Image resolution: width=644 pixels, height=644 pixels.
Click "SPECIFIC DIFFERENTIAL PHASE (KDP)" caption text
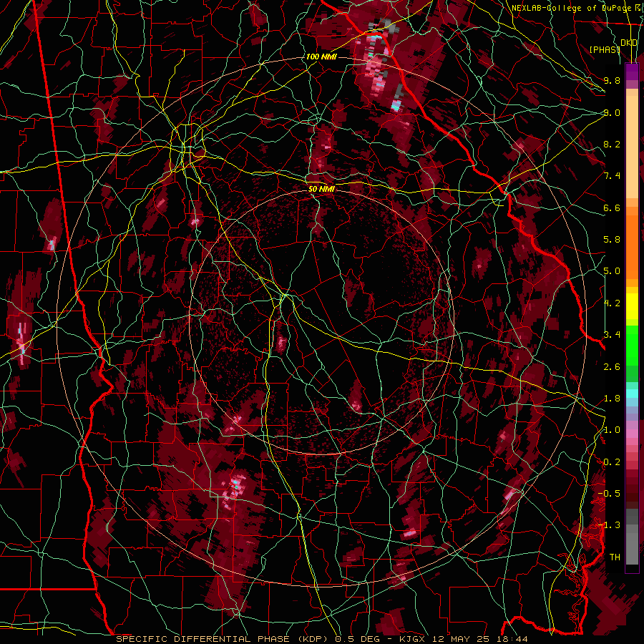coord(223,639)
